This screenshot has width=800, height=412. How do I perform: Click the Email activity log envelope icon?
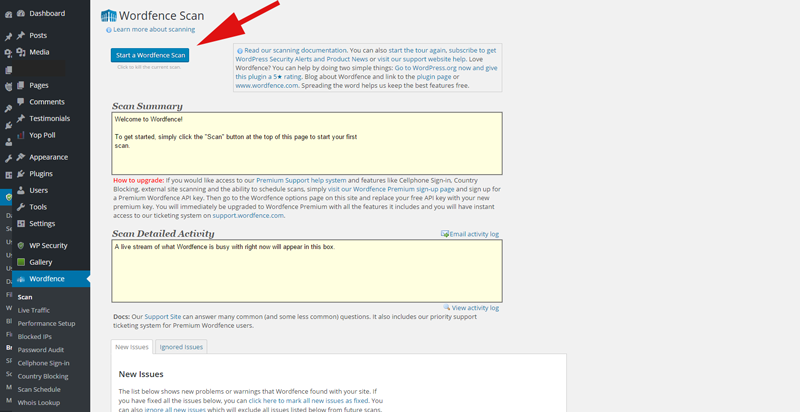445,234
